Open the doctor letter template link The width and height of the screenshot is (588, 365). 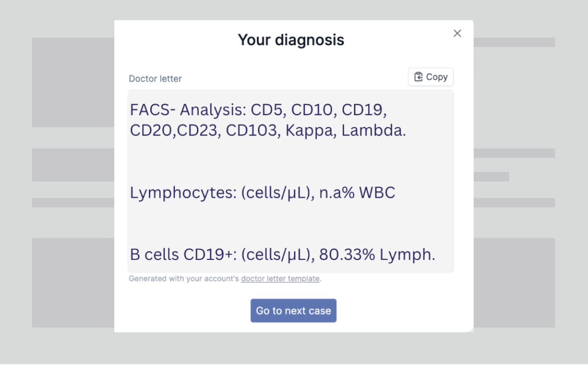point(280,279)
